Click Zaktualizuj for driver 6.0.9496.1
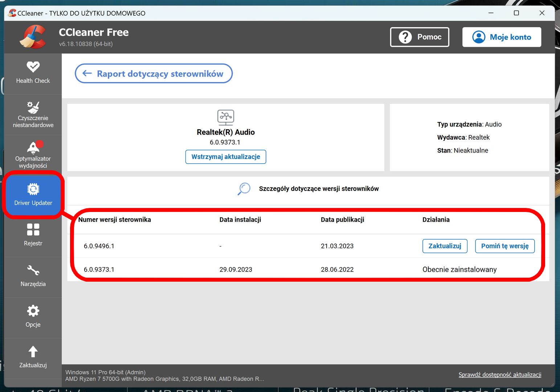The image size is (560, 392). coord(445,246)
